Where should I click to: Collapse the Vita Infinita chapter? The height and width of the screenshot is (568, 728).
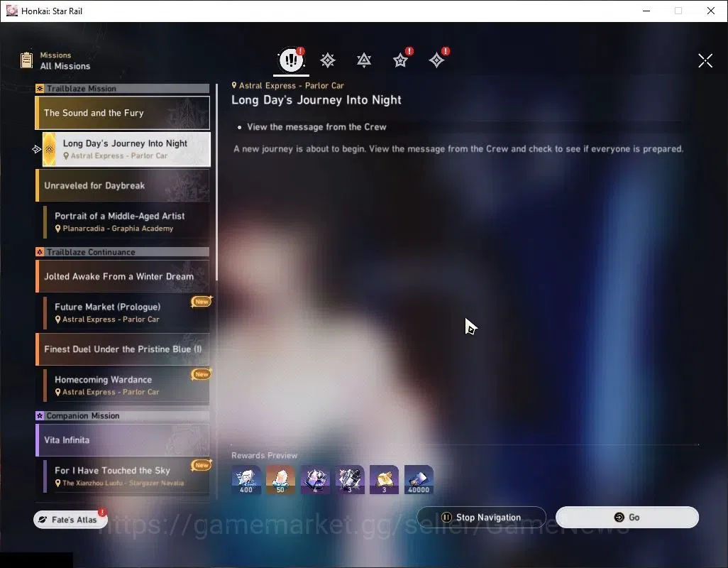click(123, 439)
